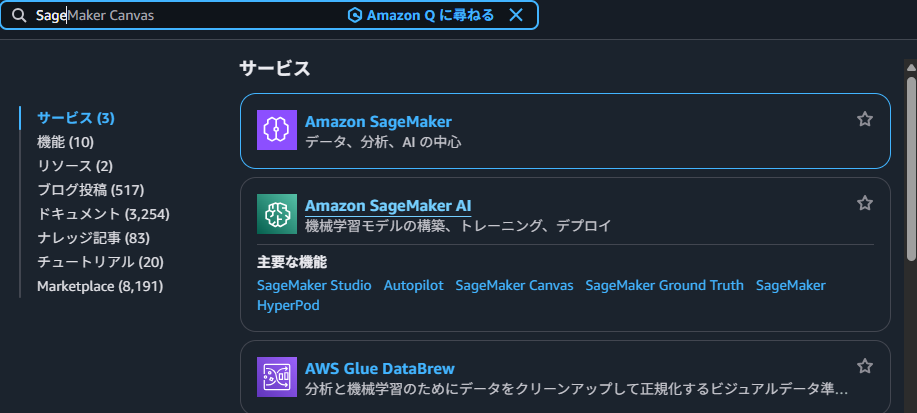Clear the search with the X icon
Screen dimensions: 917x413
coord(516,15)
